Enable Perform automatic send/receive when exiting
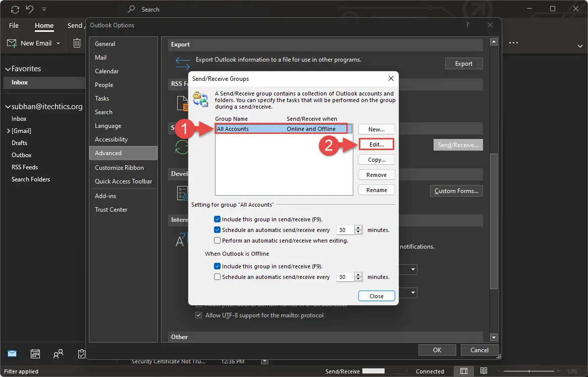 pyautogui.click(x=217, y=241)
